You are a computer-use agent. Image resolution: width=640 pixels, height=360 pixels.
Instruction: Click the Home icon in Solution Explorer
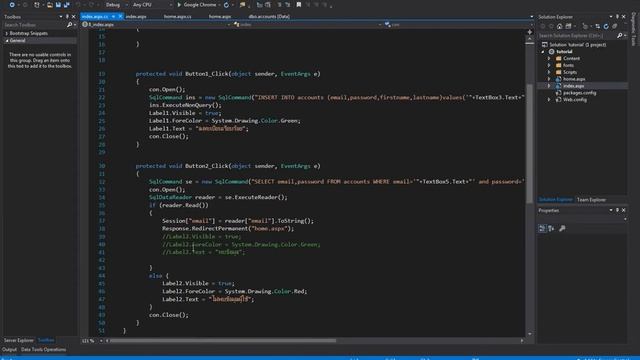[x=560, y=26]
